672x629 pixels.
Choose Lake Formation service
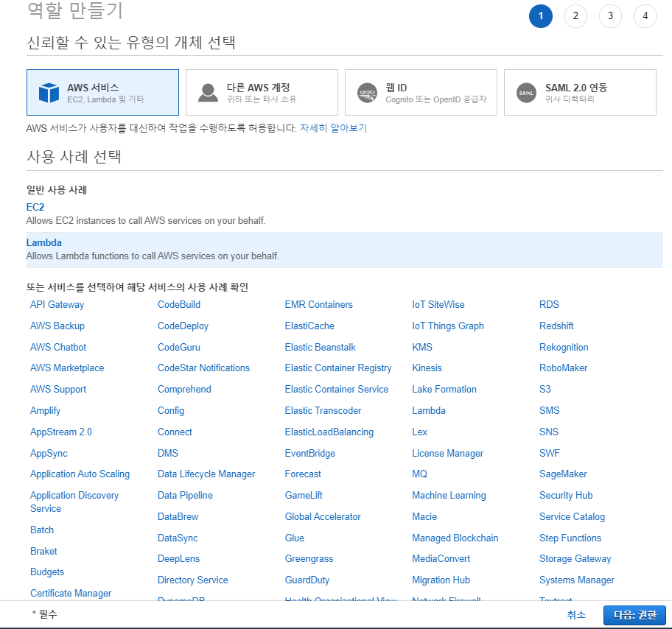(x=444, y=390)
